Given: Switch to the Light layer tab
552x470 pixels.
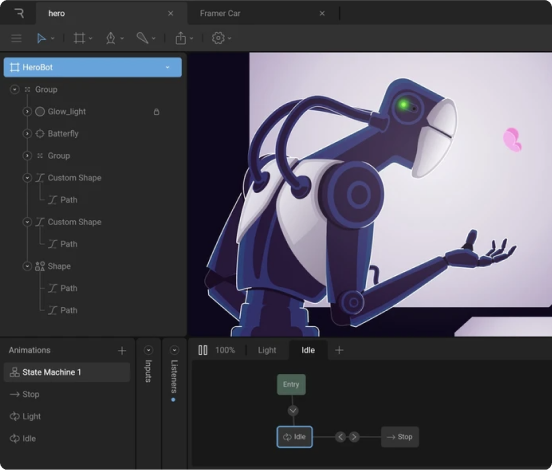Looking at the screenshot, I should pyautogui.click(x=267, y=350).
